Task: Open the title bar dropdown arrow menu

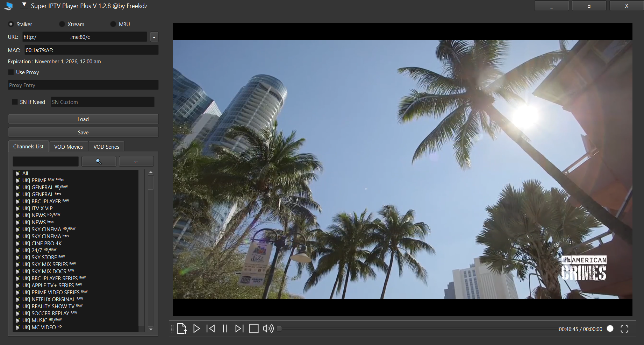Action: 24,5
